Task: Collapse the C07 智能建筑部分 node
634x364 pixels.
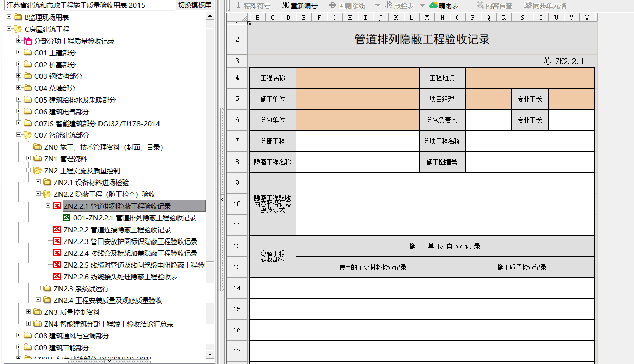Action: click(19, 135)
